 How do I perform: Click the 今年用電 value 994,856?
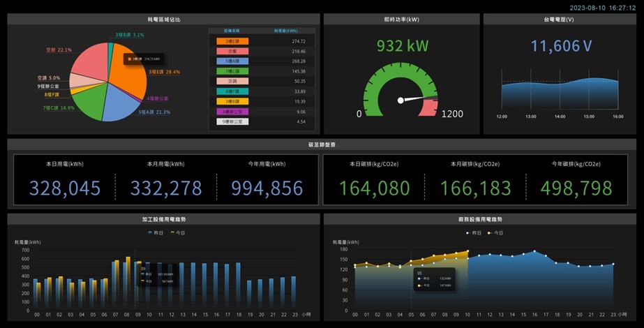tap(267, 188)
